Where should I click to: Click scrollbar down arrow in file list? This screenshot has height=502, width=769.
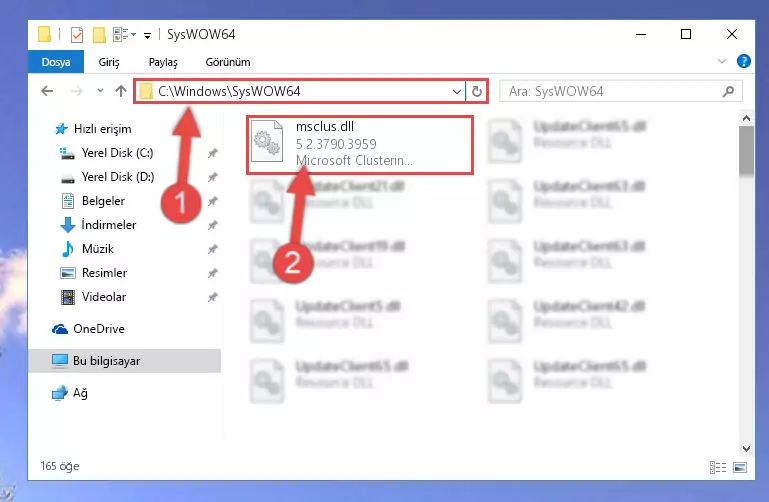(x=746, y=449)
